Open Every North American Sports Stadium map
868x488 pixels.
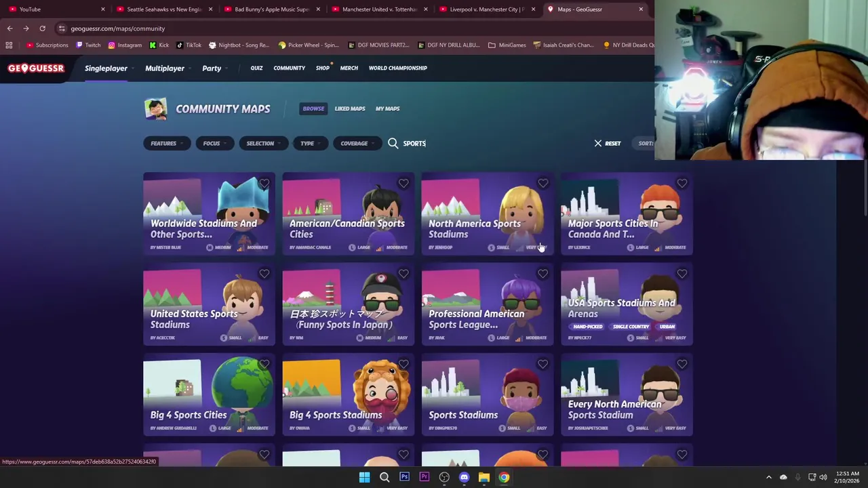coord(627,394)
